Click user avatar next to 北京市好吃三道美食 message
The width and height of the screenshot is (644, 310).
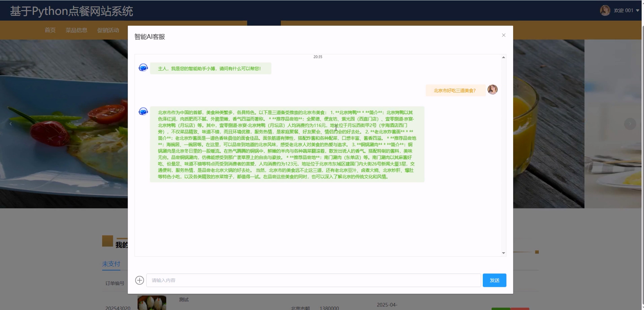(x=492, y=90)
